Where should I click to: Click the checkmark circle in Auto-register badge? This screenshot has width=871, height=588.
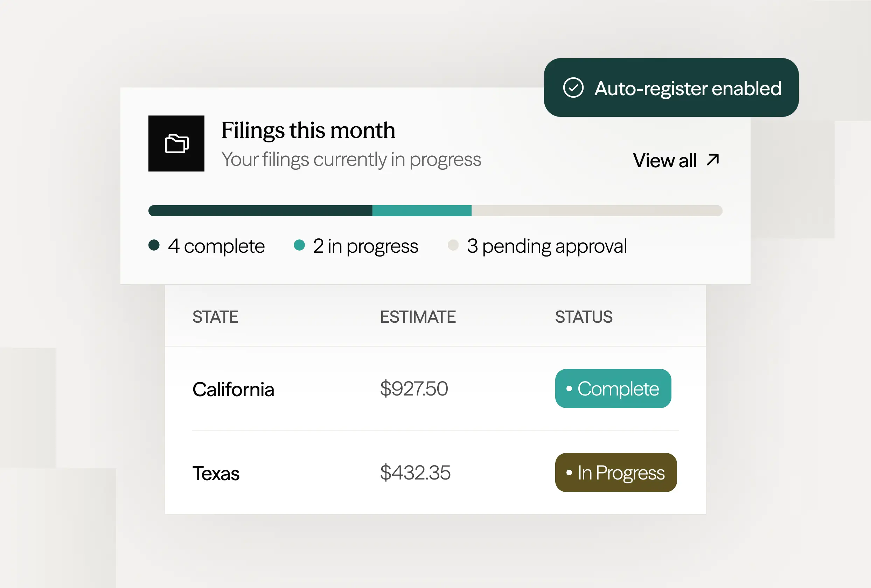pyautogui.click(x=573, y=88)
